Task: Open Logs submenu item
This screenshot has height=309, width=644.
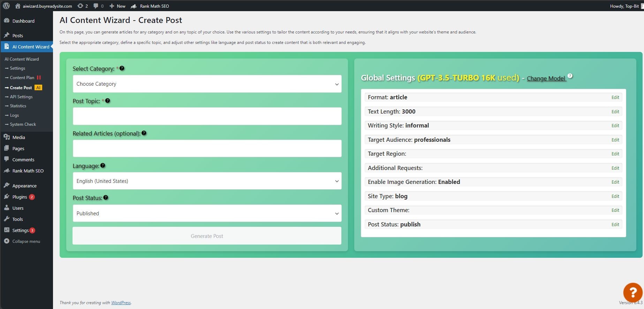Action: click(x=14, y=115)
